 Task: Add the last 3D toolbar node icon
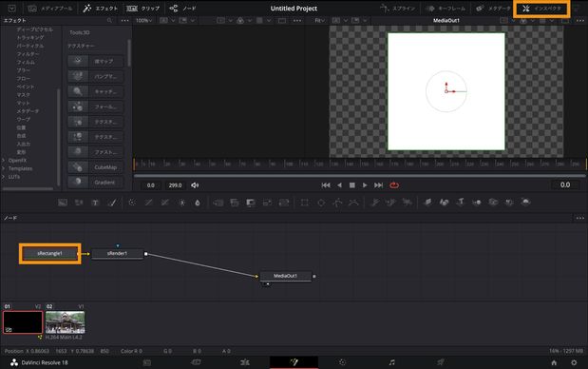pos(525,203)
